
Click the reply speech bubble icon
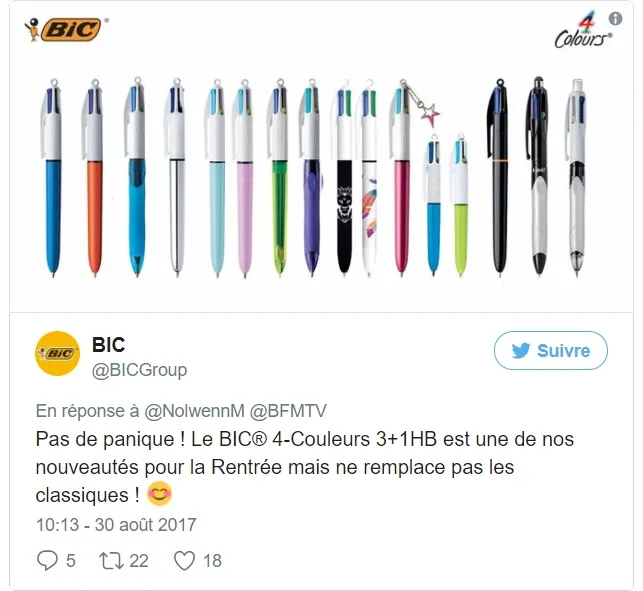point(48,560)
